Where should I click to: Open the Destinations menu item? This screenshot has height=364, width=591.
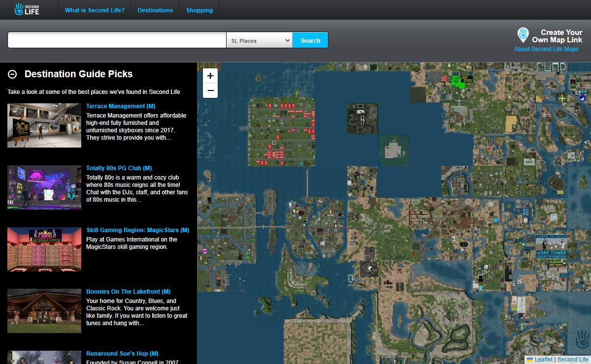155,10
